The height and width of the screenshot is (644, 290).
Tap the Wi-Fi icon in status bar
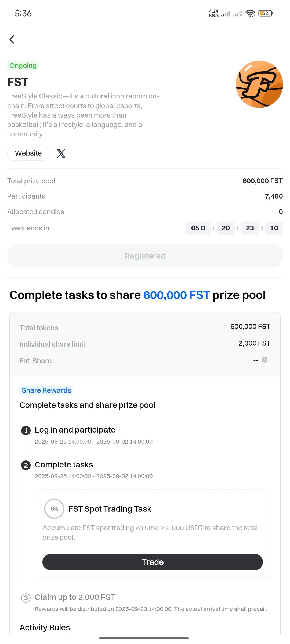pos(250,13)
